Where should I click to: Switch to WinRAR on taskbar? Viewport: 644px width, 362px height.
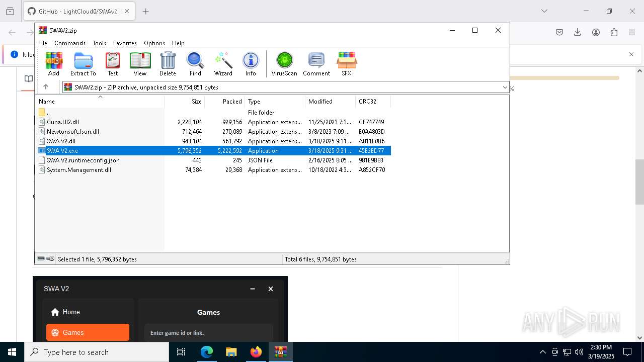click(280, 352)
